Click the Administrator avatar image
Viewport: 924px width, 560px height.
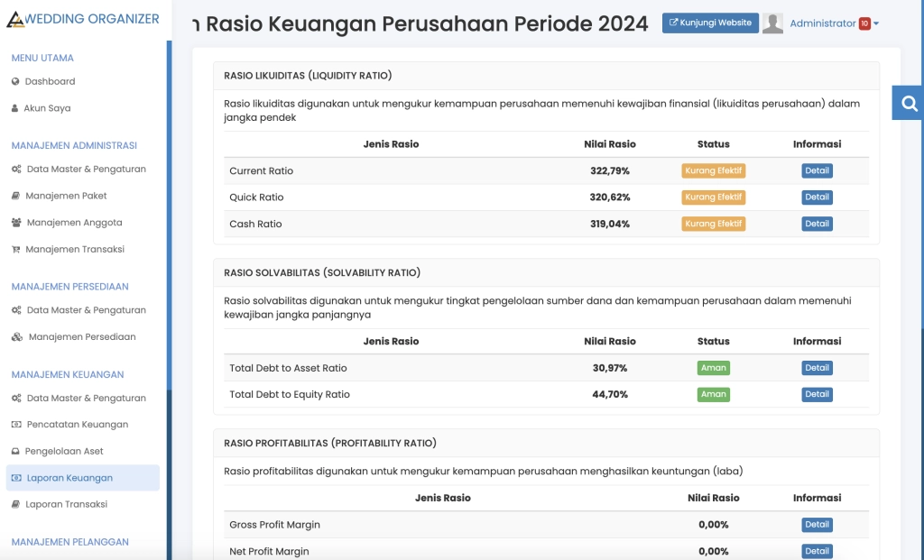(x=772, y=23)
